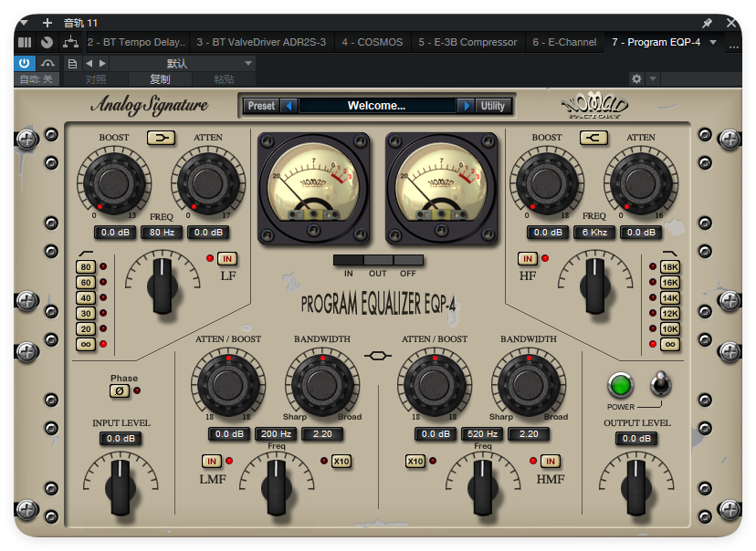Set VU meter mode to IN
The width and height of the screenshot is (756, 551).
click(349, 260)
